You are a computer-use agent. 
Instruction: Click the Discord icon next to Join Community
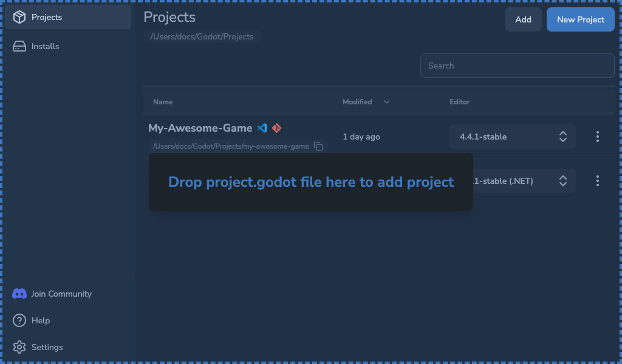19,294
